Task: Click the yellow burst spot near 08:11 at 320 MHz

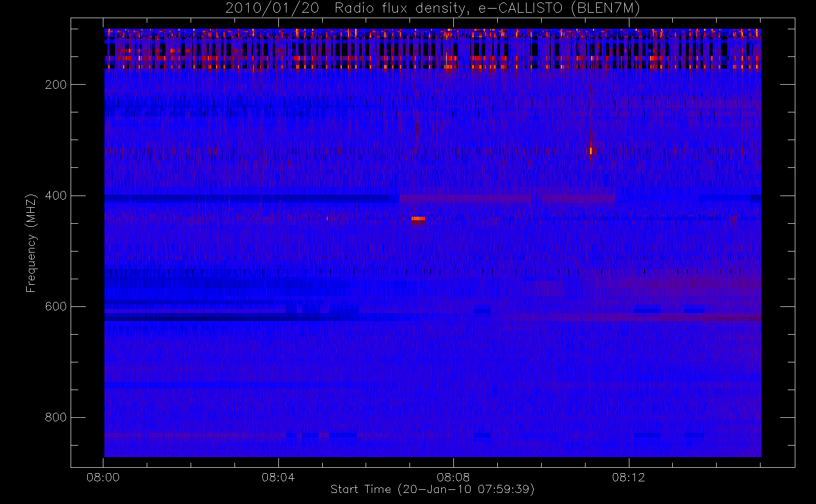Action: (x=592, y=151)
